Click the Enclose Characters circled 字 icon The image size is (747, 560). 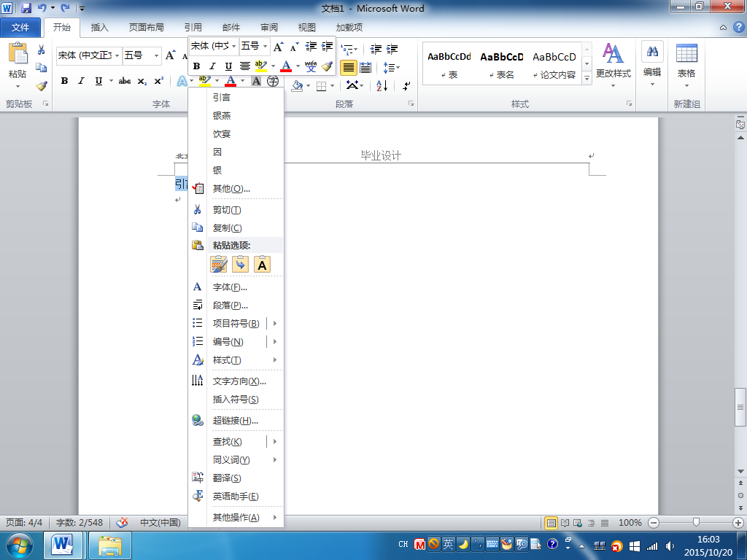point(273,81)
